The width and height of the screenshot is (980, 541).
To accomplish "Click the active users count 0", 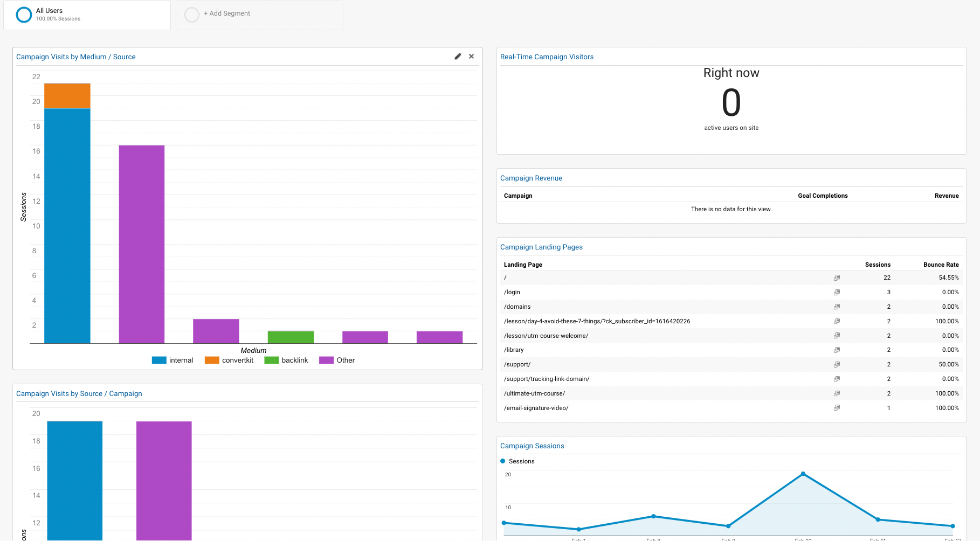I will click(x=731, y=103).
